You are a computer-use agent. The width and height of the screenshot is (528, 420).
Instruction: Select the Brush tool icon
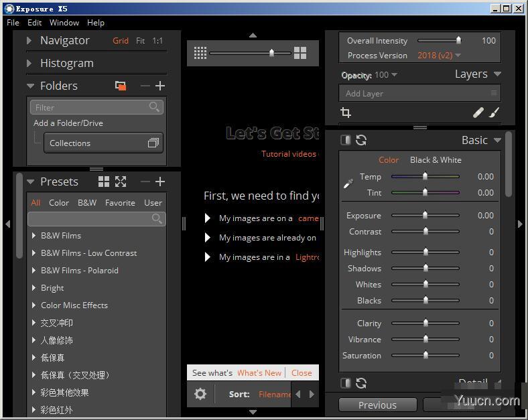click(494, 113)
